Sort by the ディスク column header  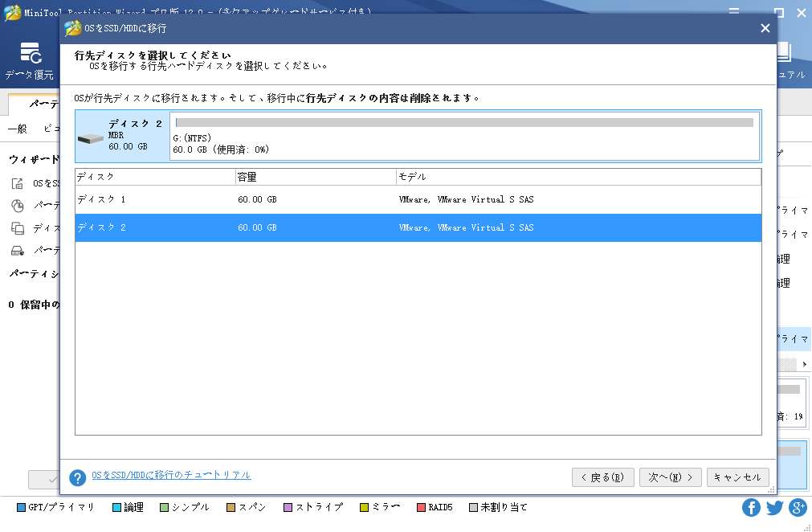coord(155,177)
